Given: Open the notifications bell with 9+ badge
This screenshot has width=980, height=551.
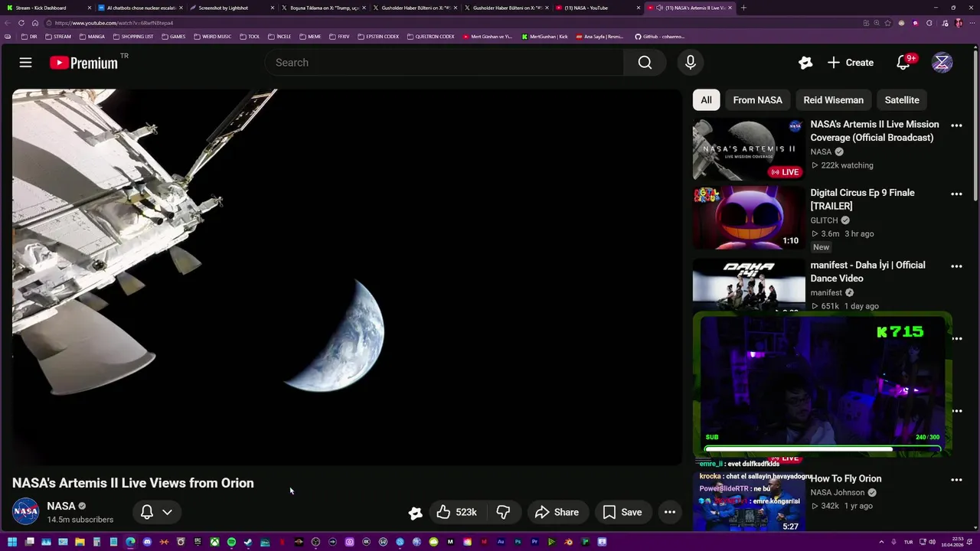Looking at the screenshot, I should (903, 63).
